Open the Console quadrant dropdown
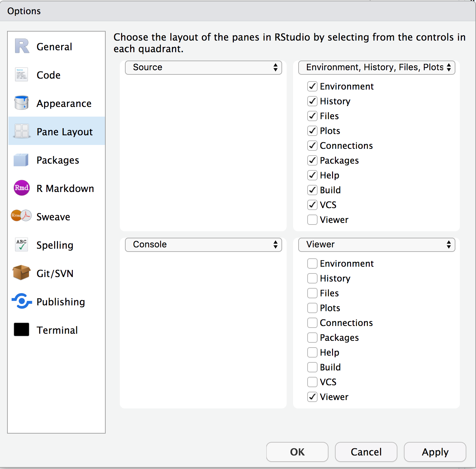Image resolution: width=476 pixels, height=469 pixels. pos(203,245)
